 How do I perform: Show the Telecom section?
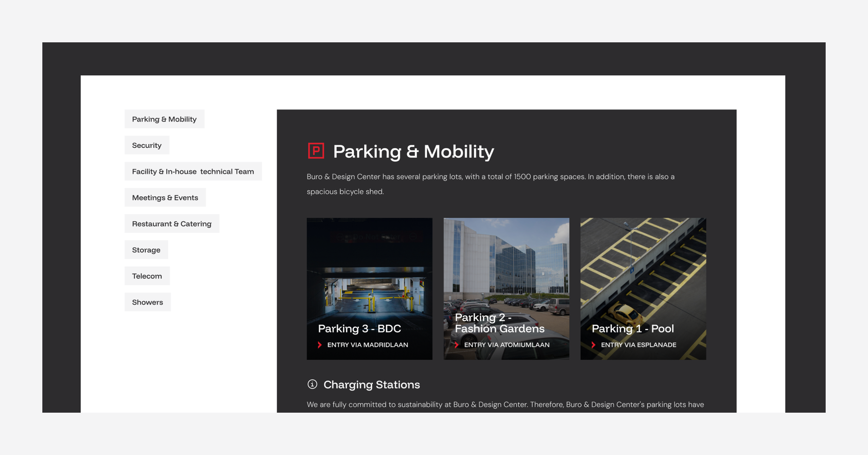click(x=147, y=276)
